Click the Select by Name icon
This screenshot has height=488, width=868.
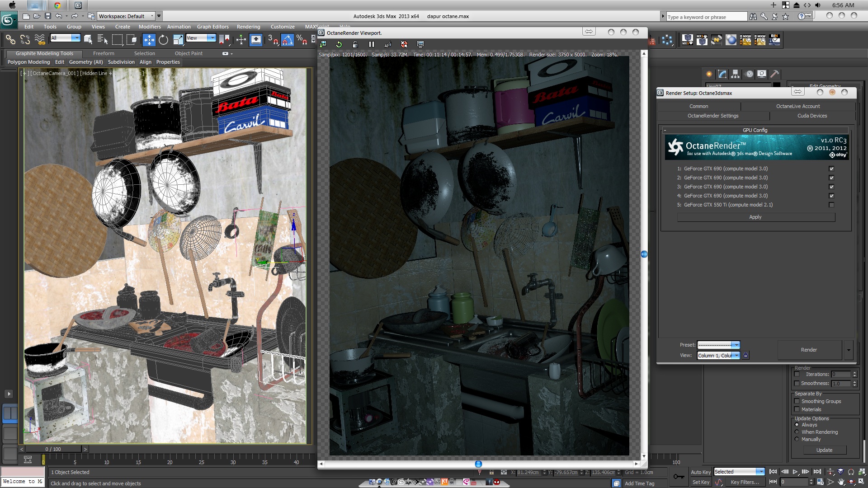(103, 40)
